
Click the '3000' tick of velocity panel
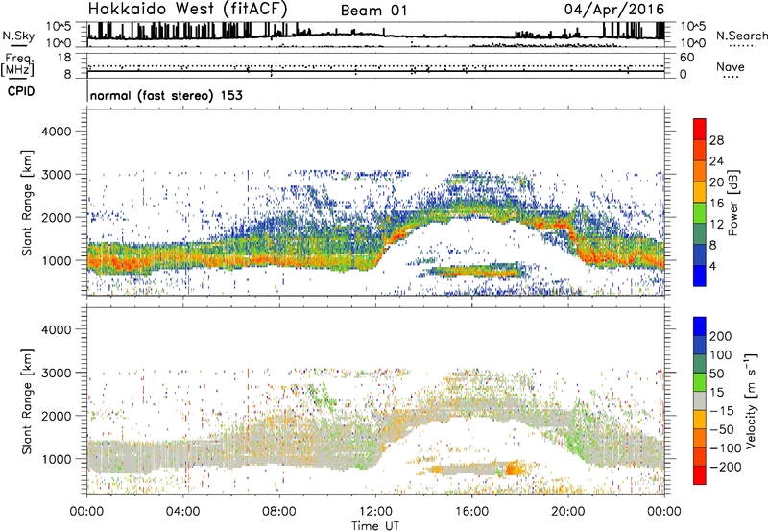click(56, 373)
